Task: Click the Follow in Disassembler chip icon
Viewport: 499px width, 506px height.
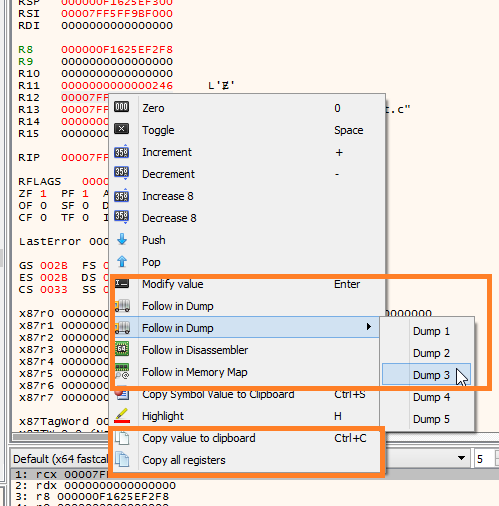Action: (x=122, y=349)
